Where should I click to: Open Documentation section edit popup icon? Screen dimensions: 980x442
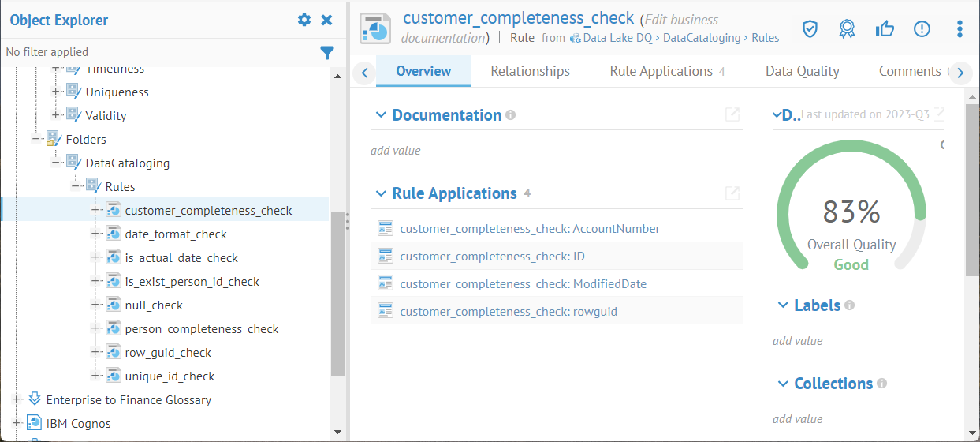[732, 115]
